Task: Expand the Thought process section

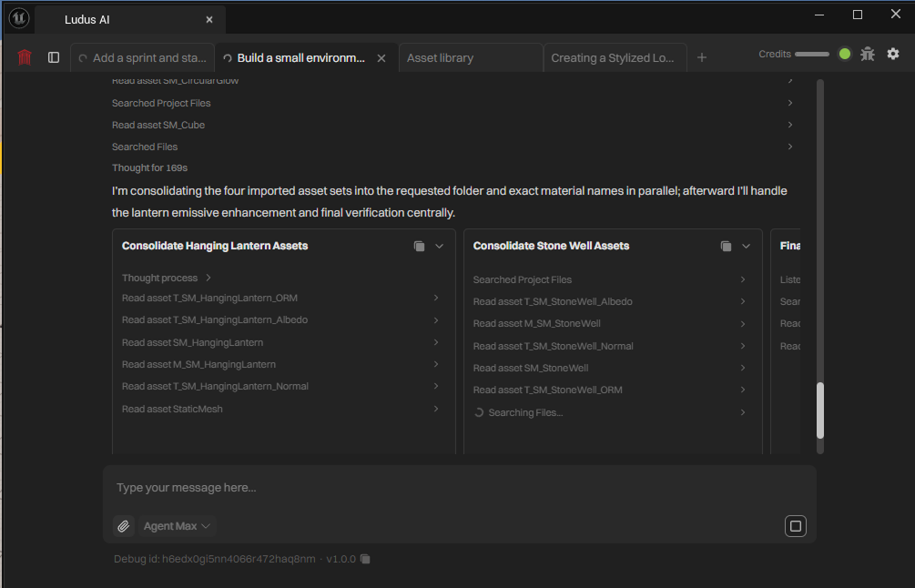Action: pyautogui.click(x=167, y=278)
